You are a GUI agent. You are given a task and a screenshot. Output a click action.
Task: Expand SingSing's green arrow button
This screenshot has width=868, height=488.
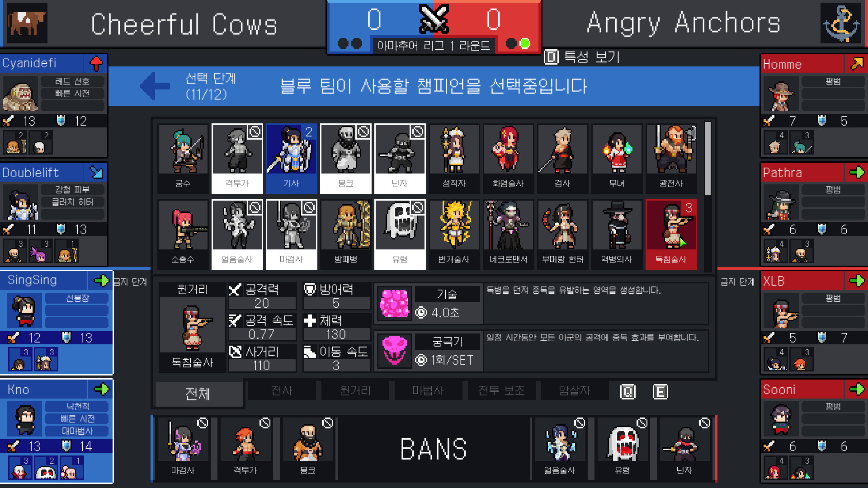(x=101, y=281)
